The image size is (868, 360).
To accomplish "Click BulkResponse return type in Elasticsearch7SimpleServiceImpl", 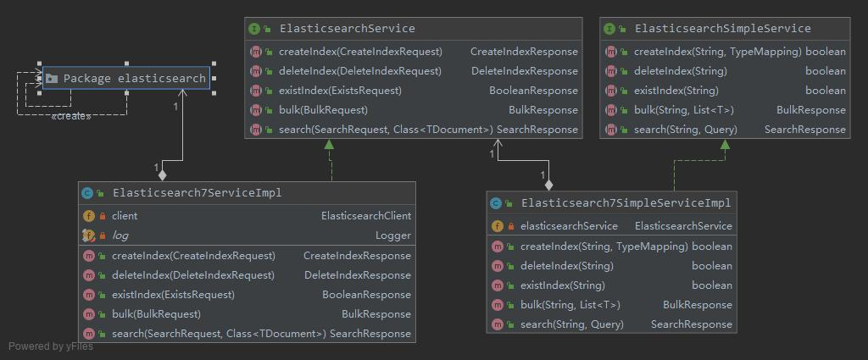I will tap(698, 305).
